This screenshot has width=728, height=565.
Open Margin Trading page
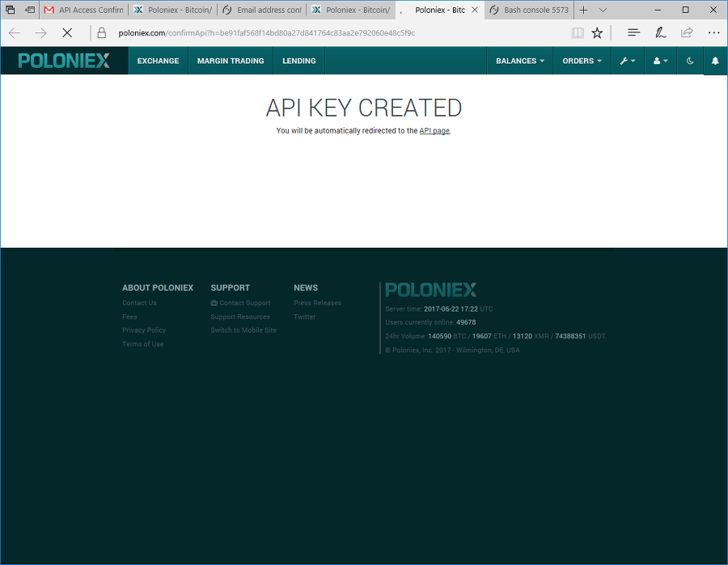231,61
